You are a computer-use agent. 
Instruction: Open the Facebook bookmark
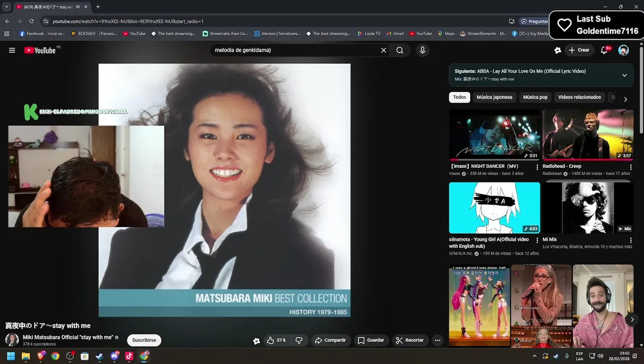[x=42, y=34]
